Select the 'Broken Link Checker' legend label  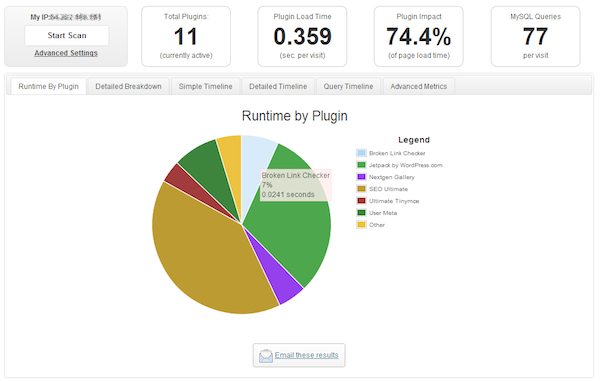[x=397, y=153]
